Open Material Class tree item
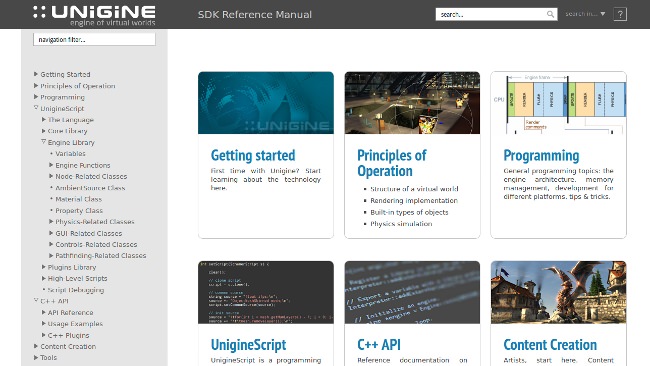Screen dimensions: 650x366 [x=78, y=199]
